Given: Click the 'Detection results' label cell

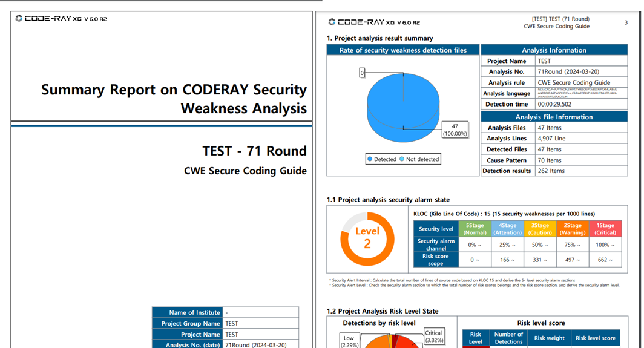Looking at the screenshot, I should [508, 171].
